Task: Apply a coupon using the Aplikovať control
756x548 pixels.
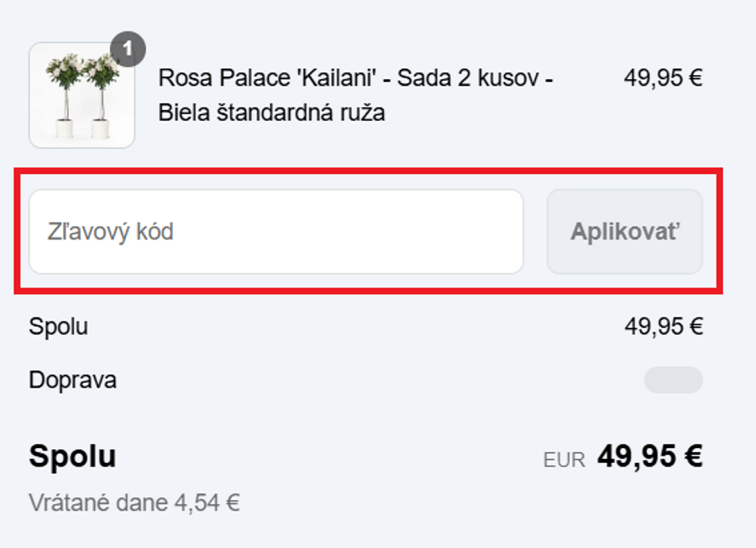Action: (623, 231)
